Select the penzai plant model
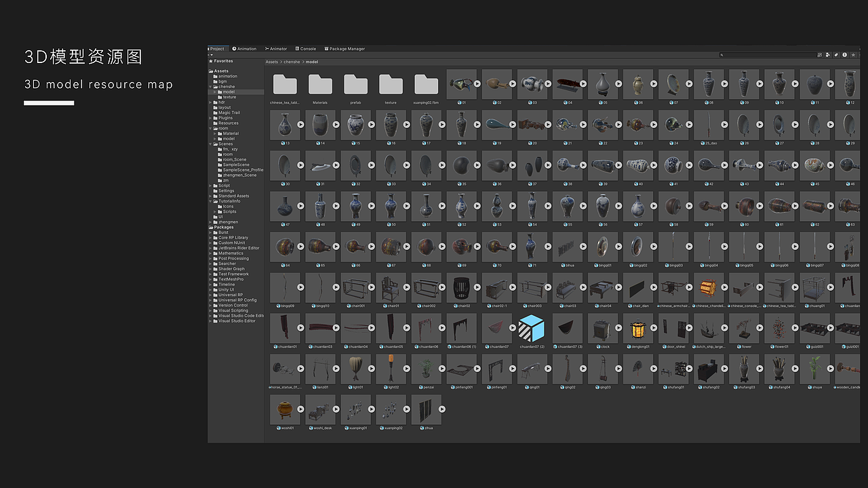This screenshot has height=488, width=868. [426, 369]
